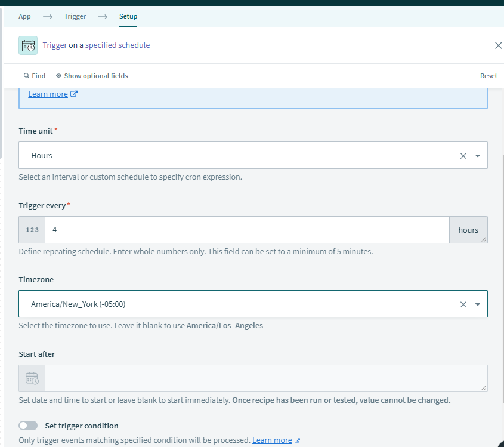
Task: Click the 123 number type icon
Action: (x=32, y=230)
